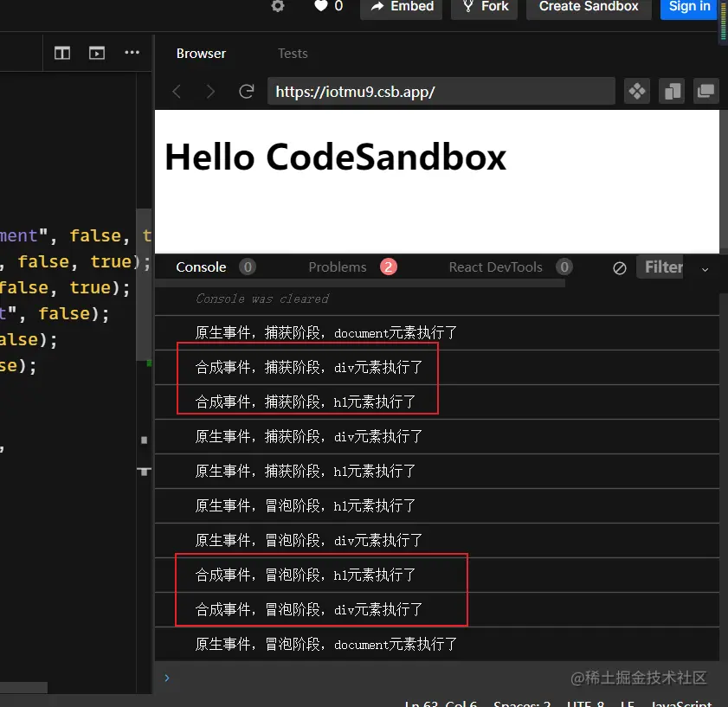This screenshot has width=728, height=707.
Task: Click the Sign in button
Action: tap(689, 7)
